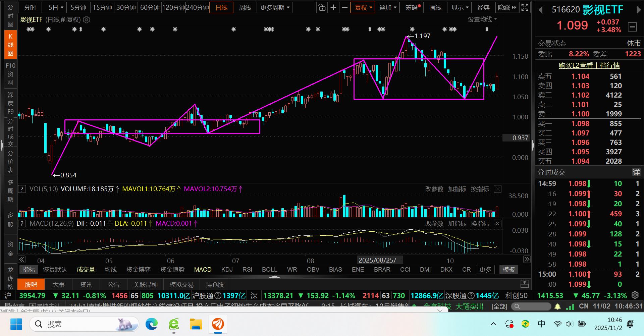The height and width of the screenshot is (336, 644).
Task: Enter fullscreen with the expand arrows icon
Action: pyautogui.click(x=525, y=7)
